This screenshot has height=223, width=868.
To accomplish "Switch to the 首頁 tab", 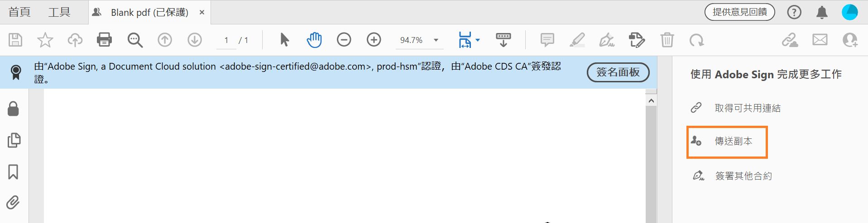I will 19,12.
